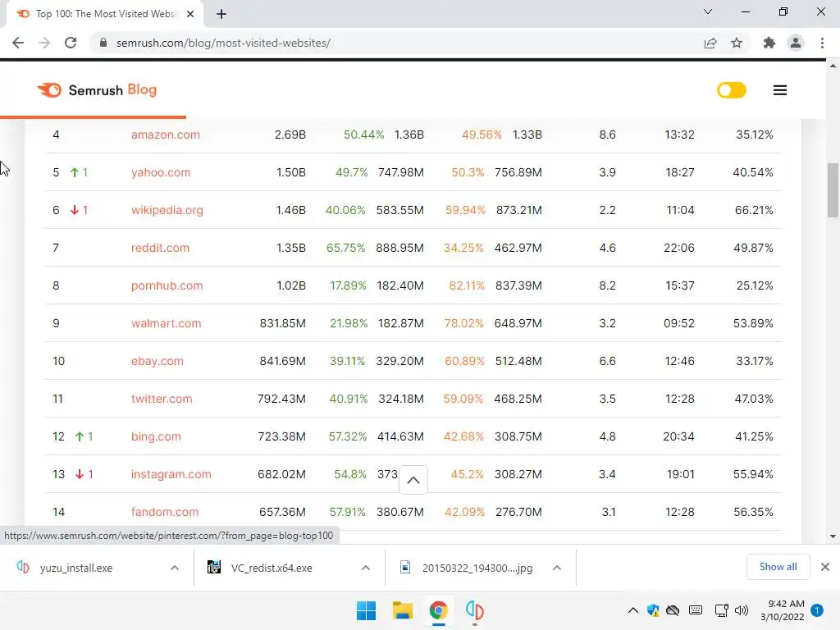Image resolution: width=840 pixels, height=630 pixels.
Task: Open the Windows Start menu
Action: (x=367, y=610)
